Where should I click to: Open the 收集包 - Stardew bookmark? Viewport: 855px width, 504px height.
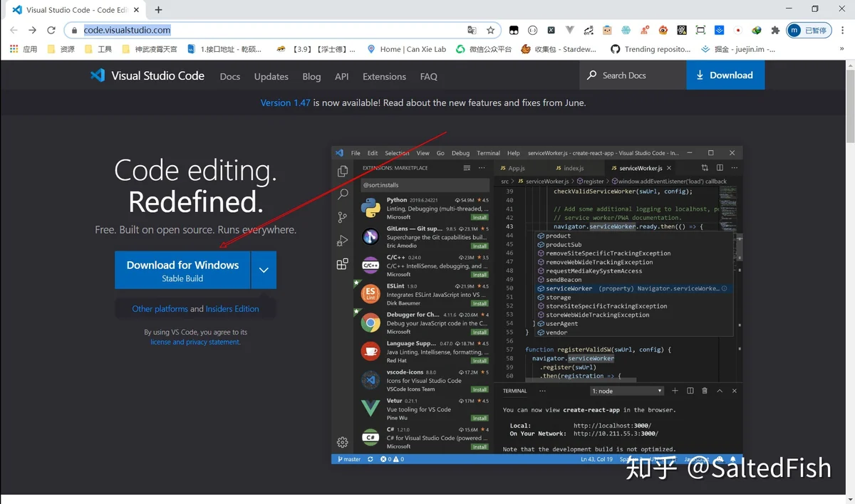click(559, 49)
